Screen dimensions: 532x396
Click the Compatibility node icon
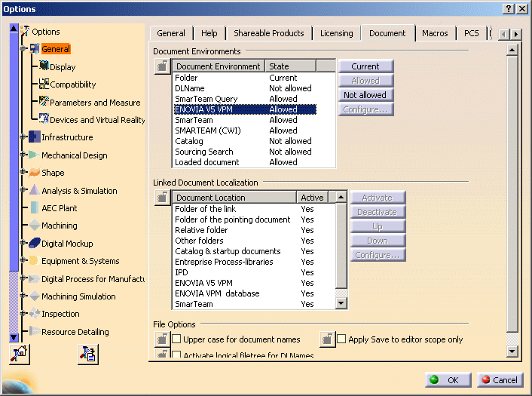pos(44,84)
